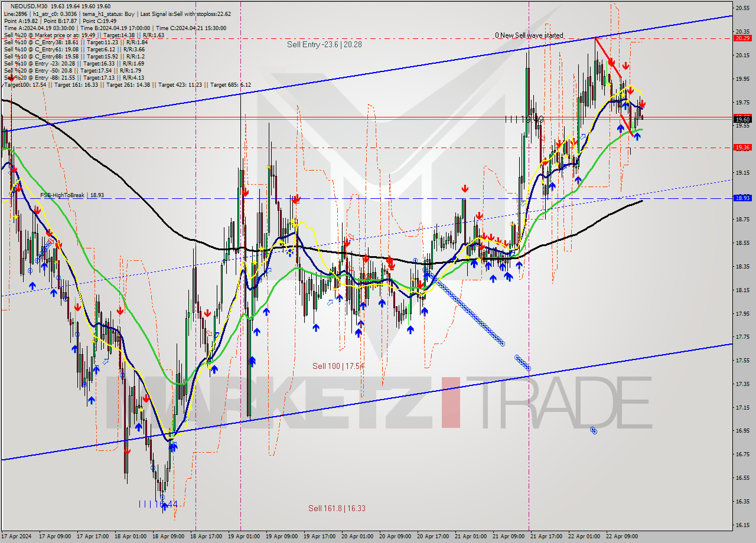
Task: Click the 19.15 price axis label
Action: coord(742,172)
